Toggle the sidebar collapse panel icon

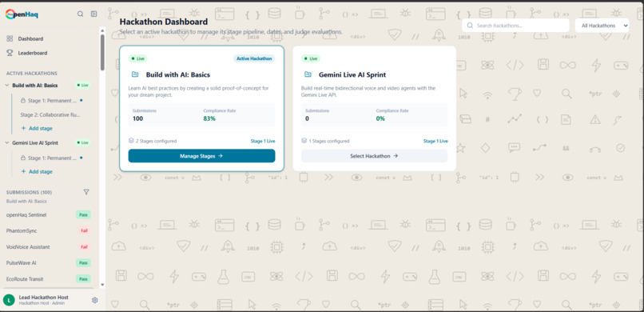94,14
